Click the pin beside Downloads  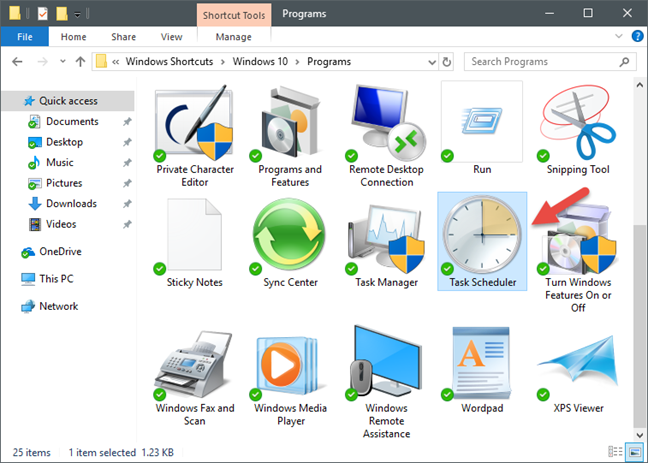127,204
